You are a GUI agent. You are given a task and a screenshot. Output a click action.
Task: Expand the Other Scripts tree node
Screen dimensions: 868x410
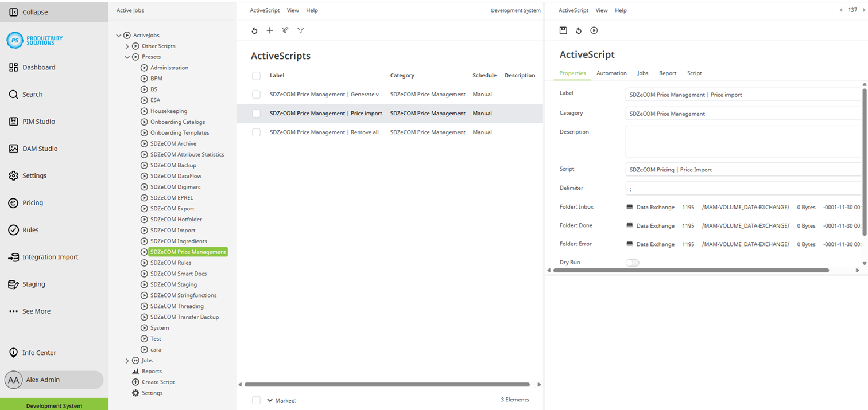pos(127,46)
